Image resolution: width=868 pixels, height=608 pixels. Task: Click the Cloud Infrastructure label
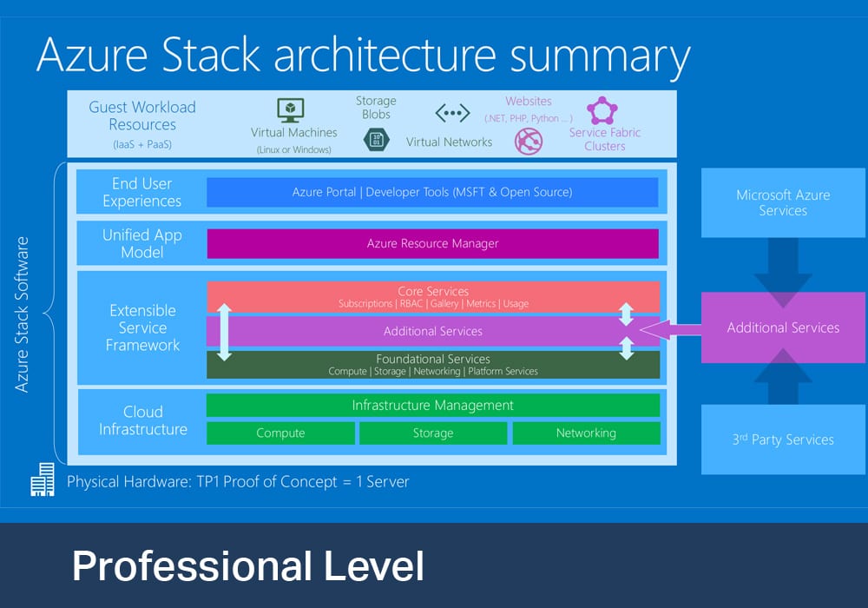pyautogui.click(x=143, y=420)
